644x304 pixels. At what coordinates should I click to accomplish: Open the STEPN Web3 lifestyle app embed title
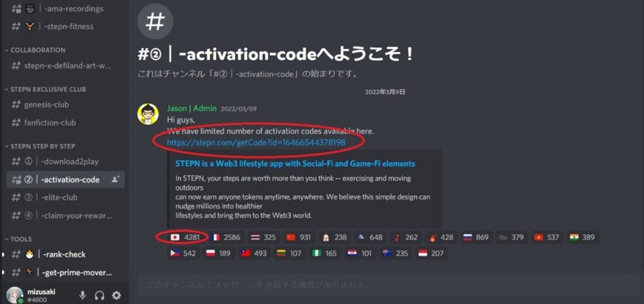pyautogui.click(x=296, y=163)
